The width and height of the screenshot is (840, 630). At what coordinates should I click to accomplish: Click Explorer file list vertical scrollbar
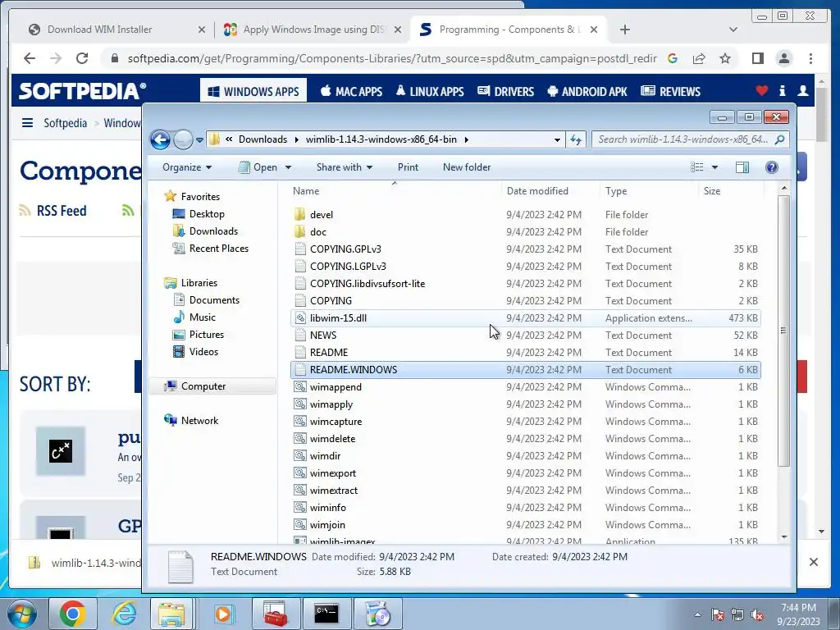coord(783,330)
